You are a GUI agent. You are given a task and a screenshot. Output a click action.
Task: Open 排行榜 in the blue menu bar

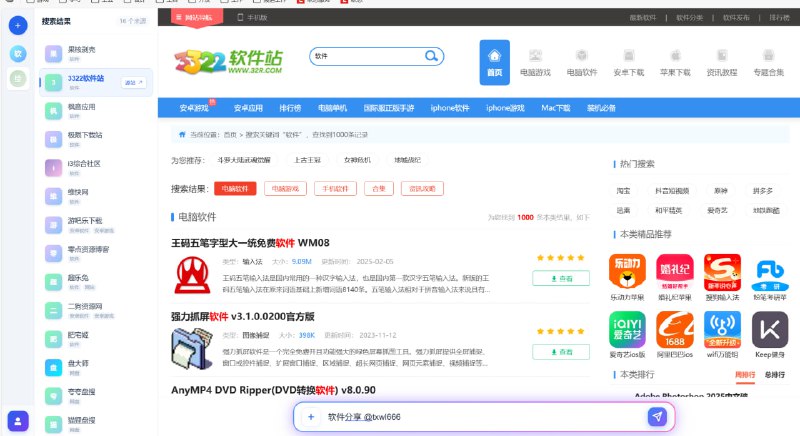tap(290, 108)
